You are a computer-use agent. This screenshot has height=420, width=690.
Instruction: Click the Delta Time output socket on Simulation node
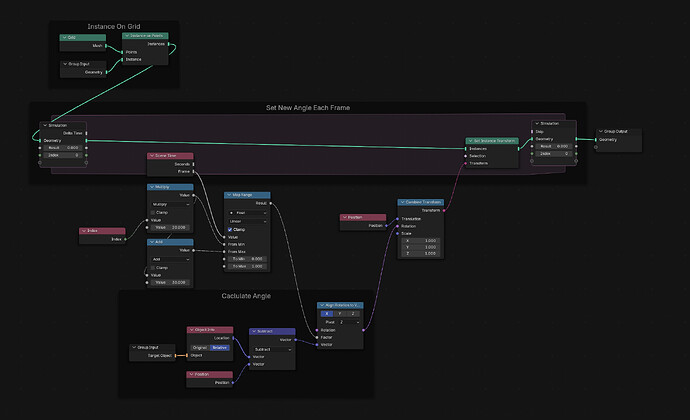click(86, 133)
